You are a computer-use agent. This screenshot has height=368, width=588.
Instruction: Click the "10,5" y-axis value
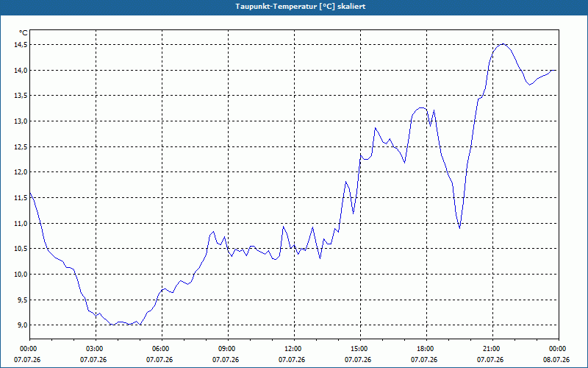21,249
